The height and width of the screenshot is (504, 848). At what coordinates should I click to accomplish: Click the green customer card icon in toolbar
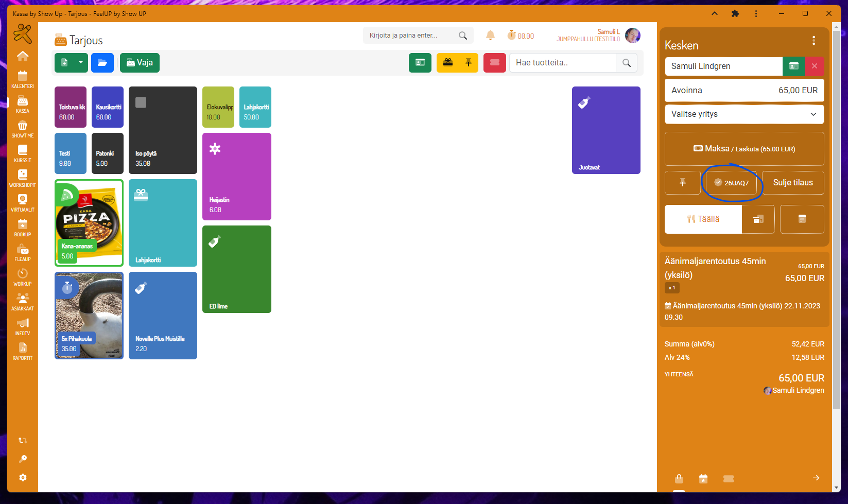[420, 63]
